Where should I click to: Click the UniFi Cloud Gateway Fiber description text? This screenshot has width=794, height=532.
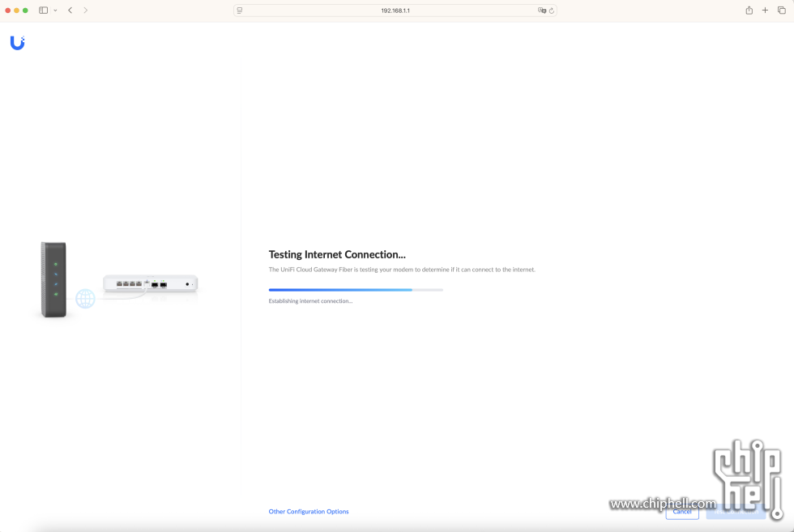[402, 270]
